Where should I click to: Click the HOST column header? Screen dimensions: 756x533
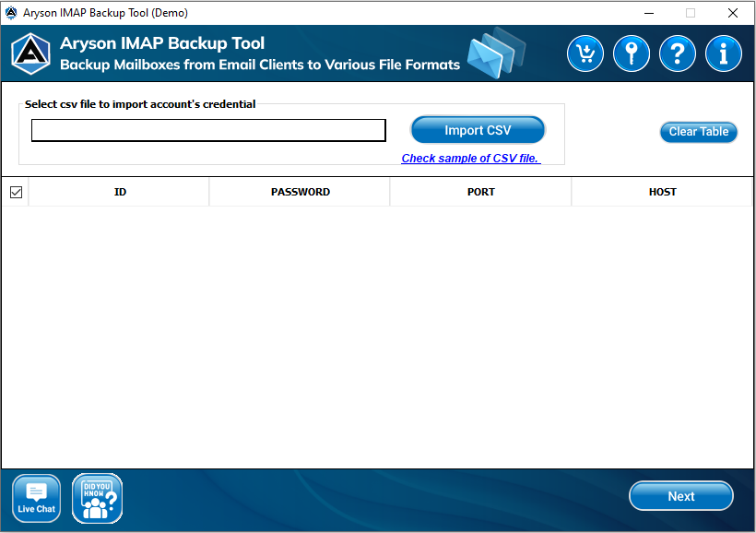[662, 192]
